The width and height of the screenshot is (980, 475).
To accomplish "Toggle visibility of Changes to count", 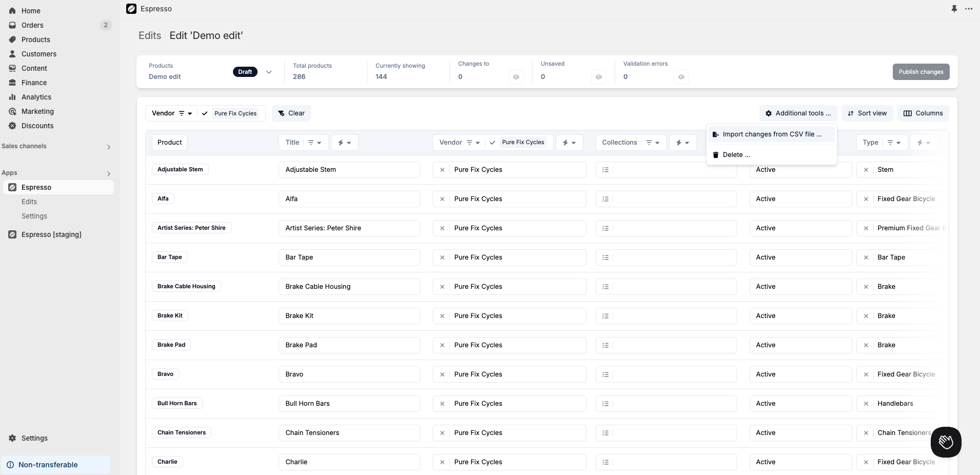I will coord(516,77).
